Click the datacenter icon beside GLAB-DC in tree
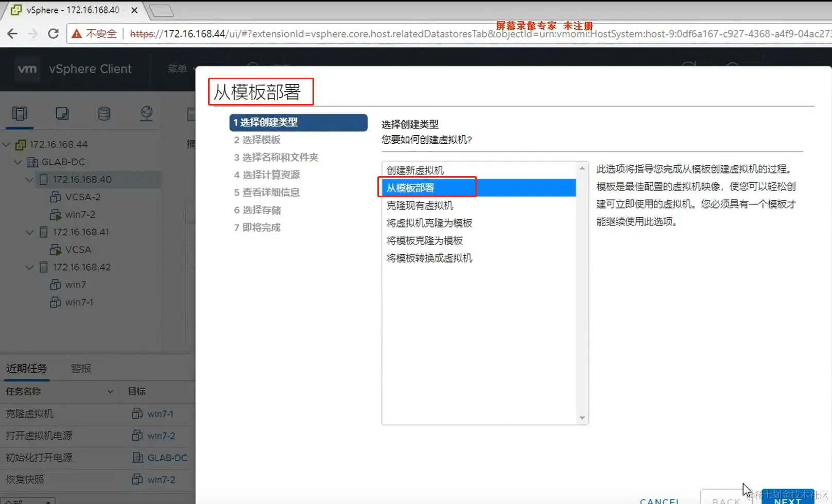 pos(32,162)
